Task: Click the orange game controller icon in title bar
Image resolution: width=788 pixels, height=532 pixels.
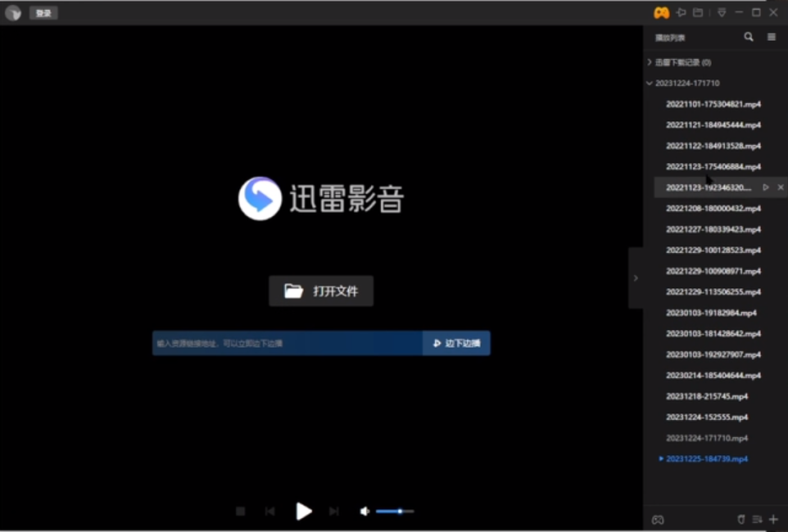Action: click(661, 12)
